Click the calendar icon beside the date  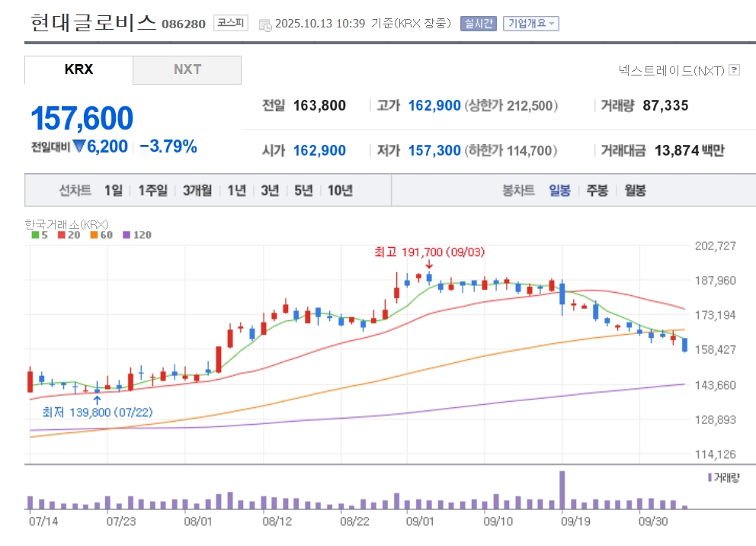(264, 24)
